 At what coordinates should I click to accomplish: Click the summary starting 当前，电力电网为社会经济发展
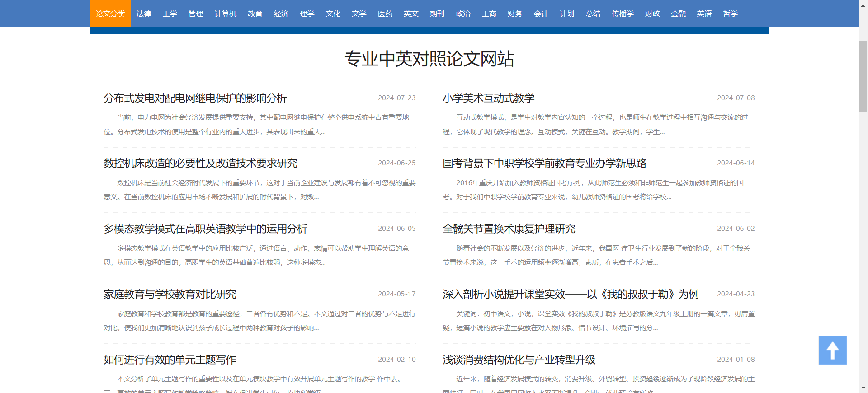[259, 124]
